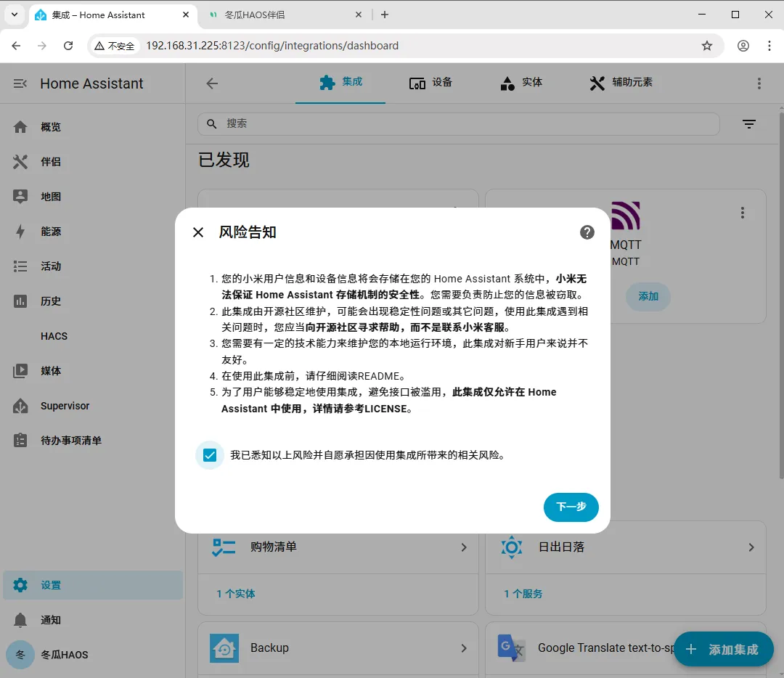Click the 下一步 button
Viewport: 784px width, 678px height.
point(571,507)
